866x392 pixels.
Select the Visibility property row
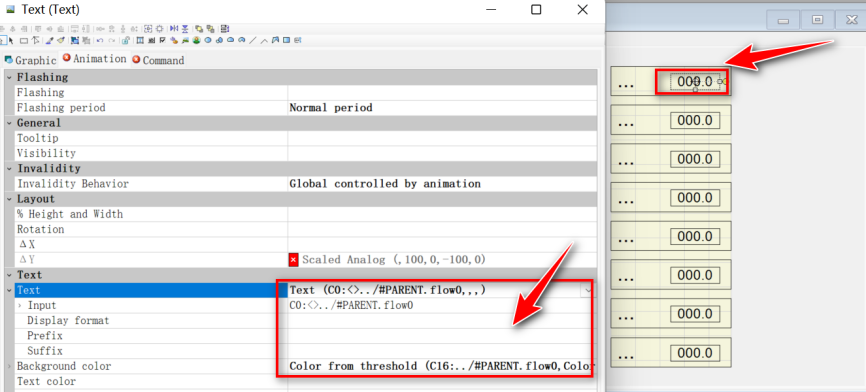pyautogui.click(x=151, y=153)
